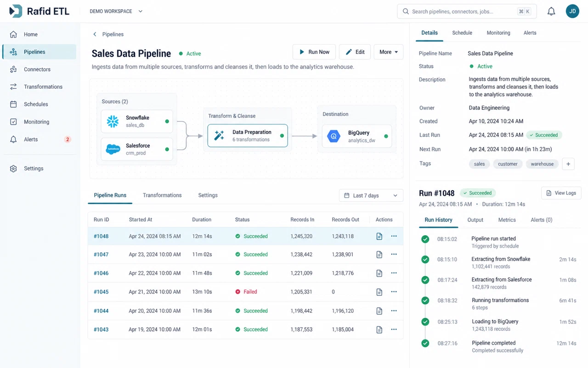Switch to the Monitoring tab in details panel
This screenshot has width=588, height=368.
coord(498,33)
